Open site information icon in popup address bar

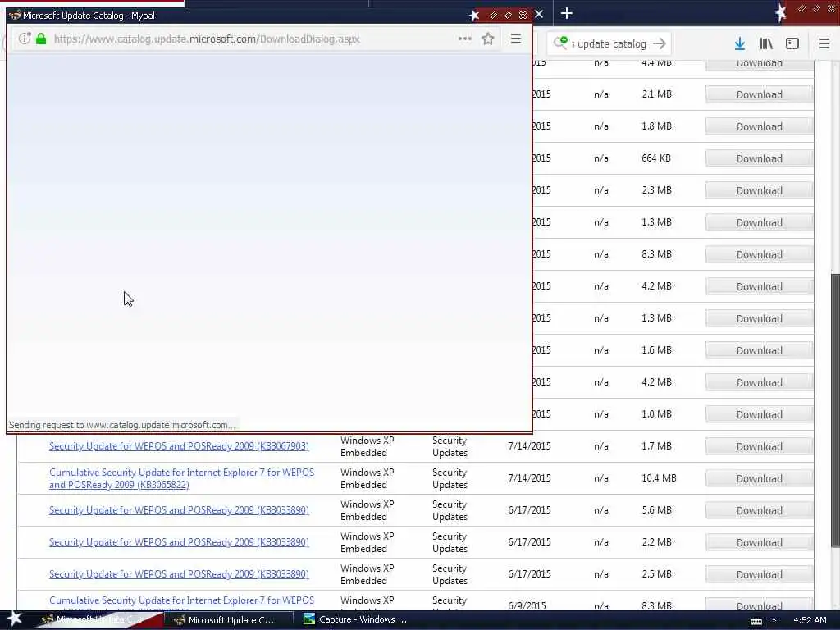click(x=25, y=39)
